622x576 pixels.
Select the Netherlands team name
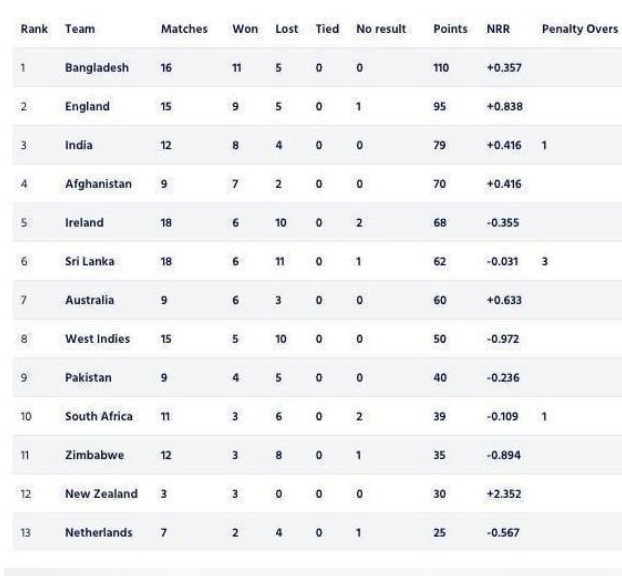(98, 533)
